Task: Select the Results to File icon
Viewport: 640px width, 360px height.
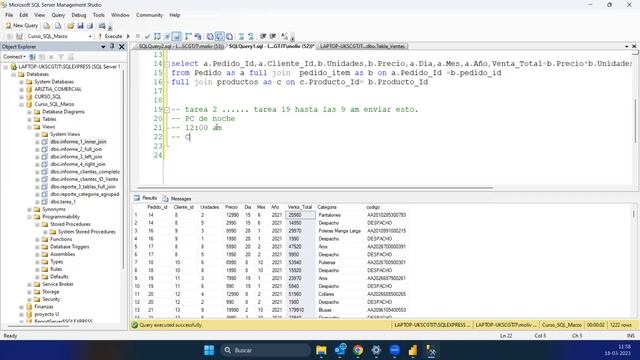Action: (x=229, y=36)
